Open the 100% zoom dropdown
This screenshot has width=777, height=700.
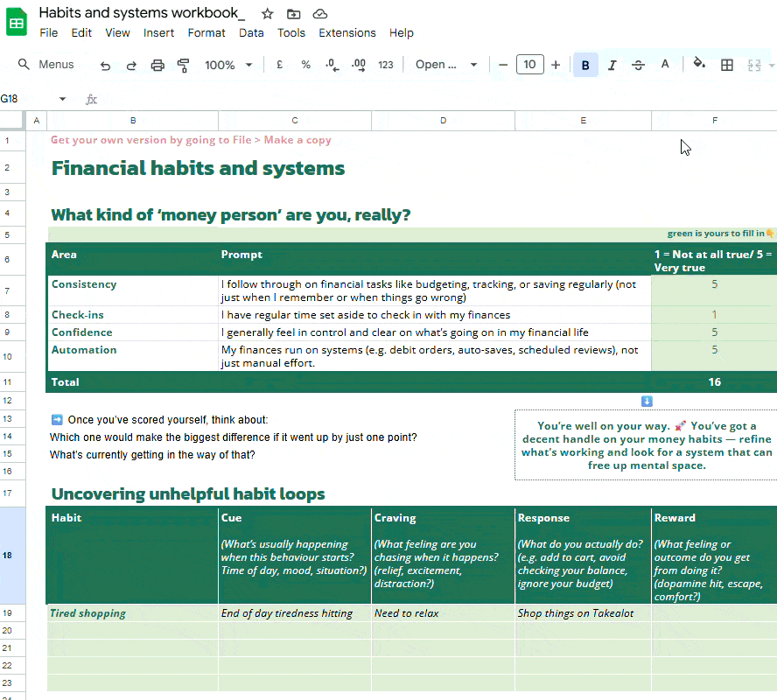tap(228, 65)
